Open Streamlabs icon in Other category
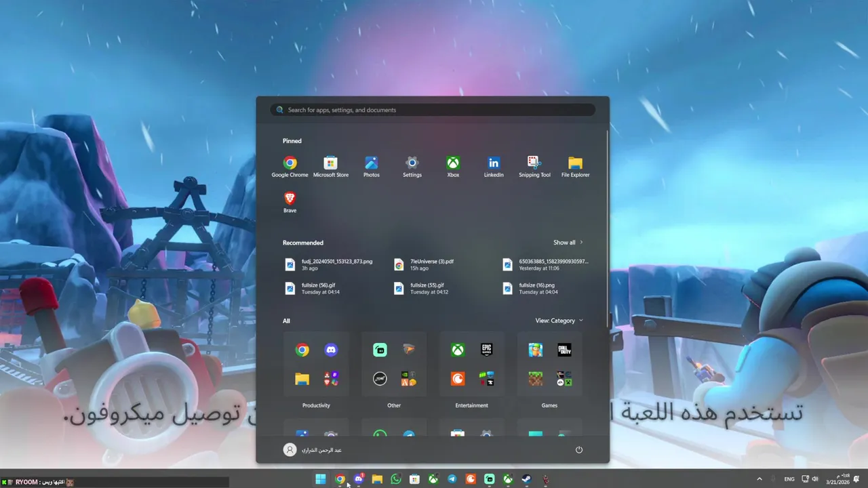The width and height of the screenshot is (868, 488). (x=380, y=350)
